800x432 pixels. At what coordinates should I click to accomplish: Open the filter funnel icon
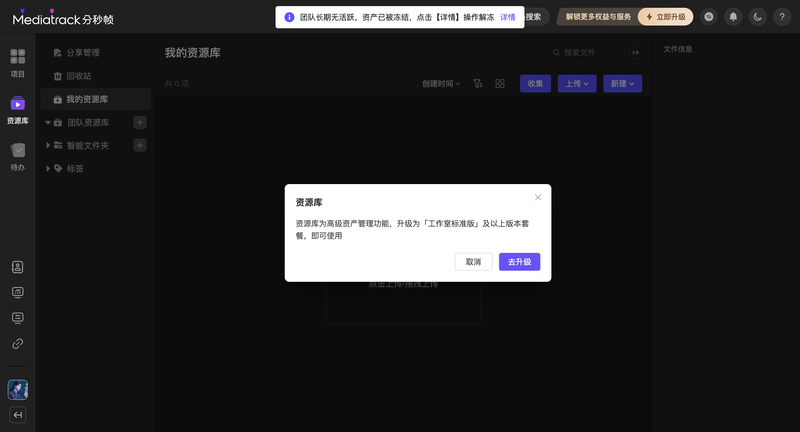[x=478, y=84]
